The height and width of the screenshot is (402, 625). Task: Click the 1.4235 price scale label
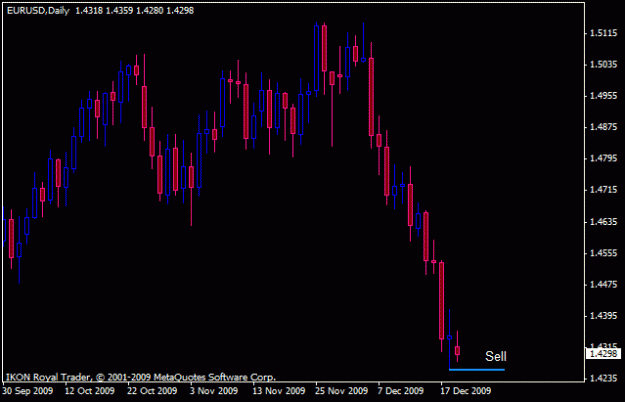click(603, 378)
